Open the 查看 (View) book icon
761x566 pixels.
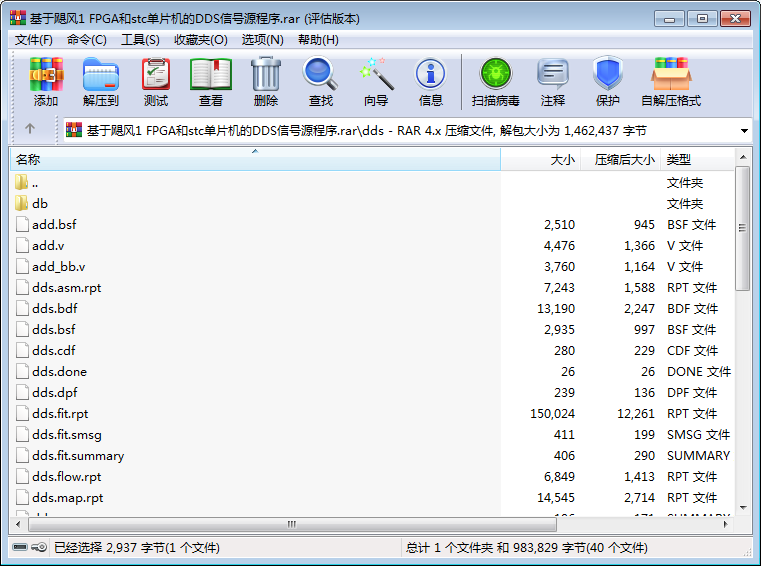pyautogui.click(x=211, y=82)
